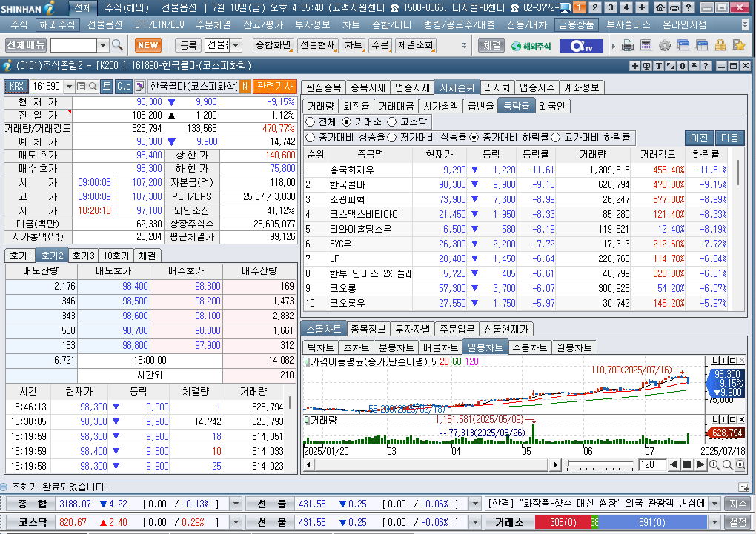Expand the news ticker dropdown
Image resolution: width=756 pixels, height=534 pixels.
(x=715, y=504)
